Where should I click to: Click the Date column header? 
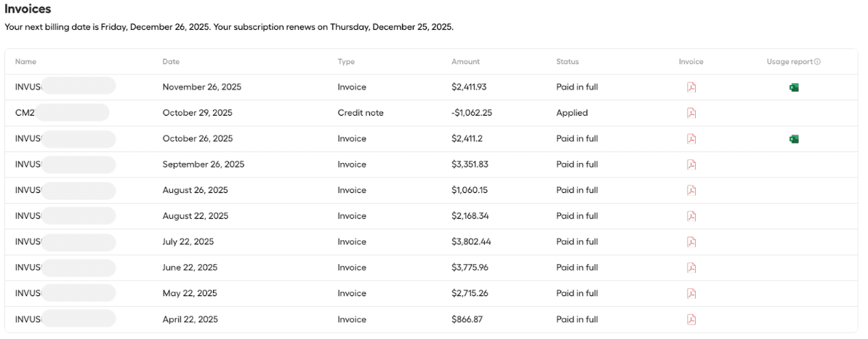tap(171, 62)
